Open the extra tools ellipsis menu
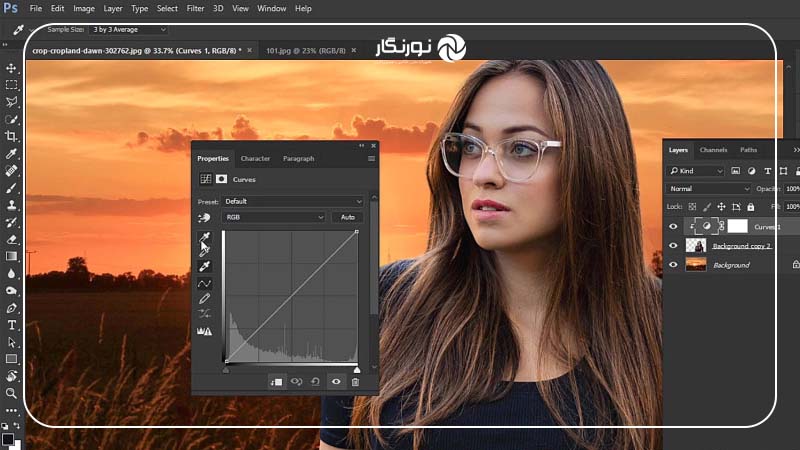Viewport: 800px width, 450px height. coord(11,410)
